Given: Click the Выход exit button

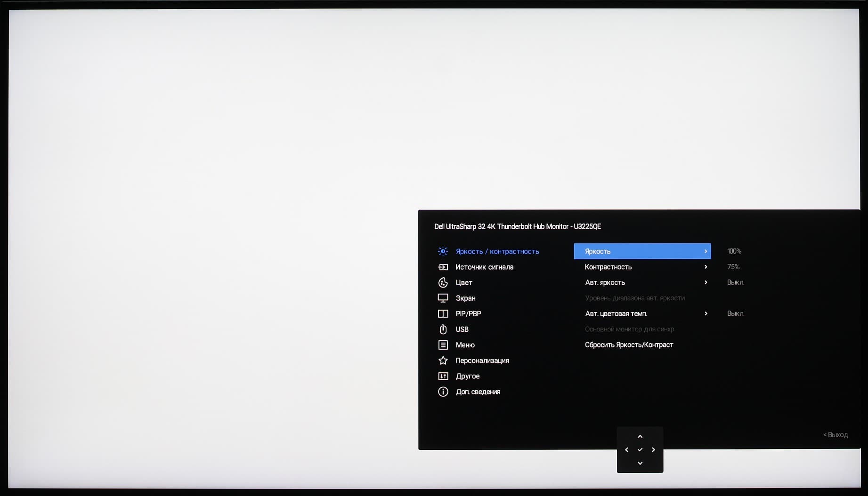Looking at the screenshot, I should 836,435.
